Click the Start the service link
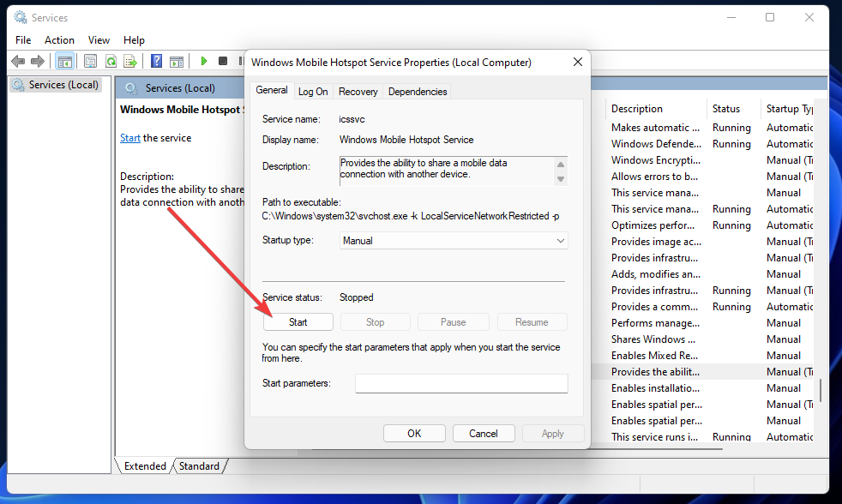The image size is (842, 504). coord(129,137)
